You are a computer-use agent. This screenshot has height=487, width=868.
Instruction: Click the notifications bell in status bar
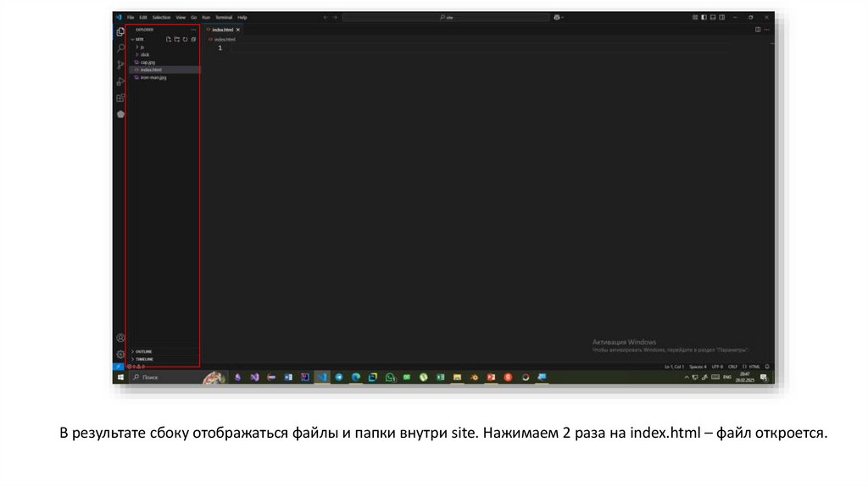coord(766,367)
